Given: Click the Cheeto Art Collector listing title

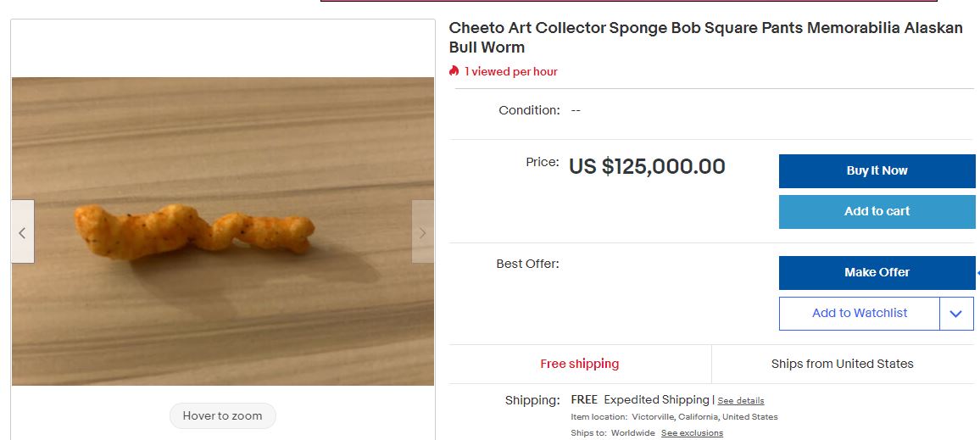Looking at the screenshot, I should pyautogui.click(x=705, y=37).
